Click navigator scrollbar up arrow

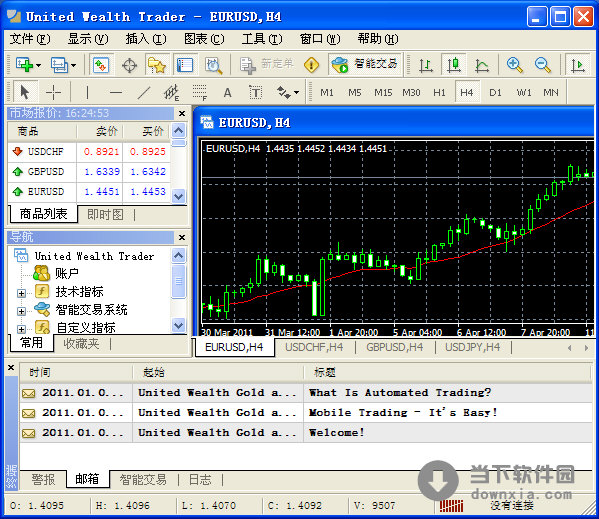[x=178, y=255]
